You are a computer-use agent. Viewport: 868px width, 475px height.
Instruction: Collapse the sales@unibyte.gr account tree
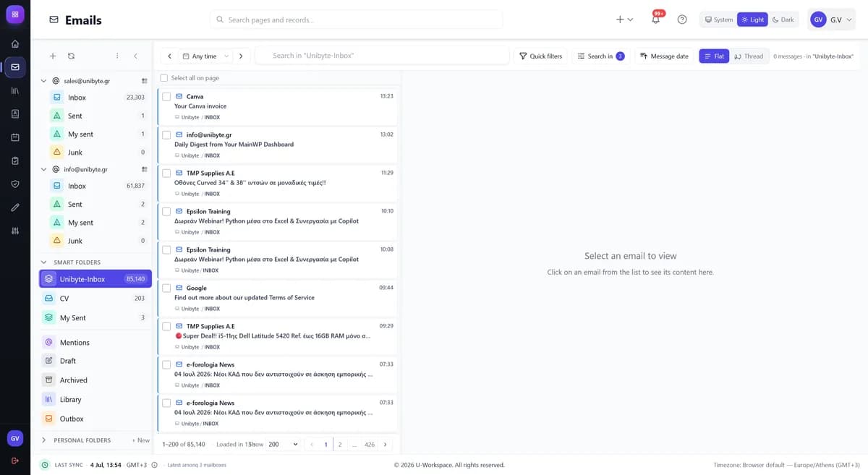[44, 81]
